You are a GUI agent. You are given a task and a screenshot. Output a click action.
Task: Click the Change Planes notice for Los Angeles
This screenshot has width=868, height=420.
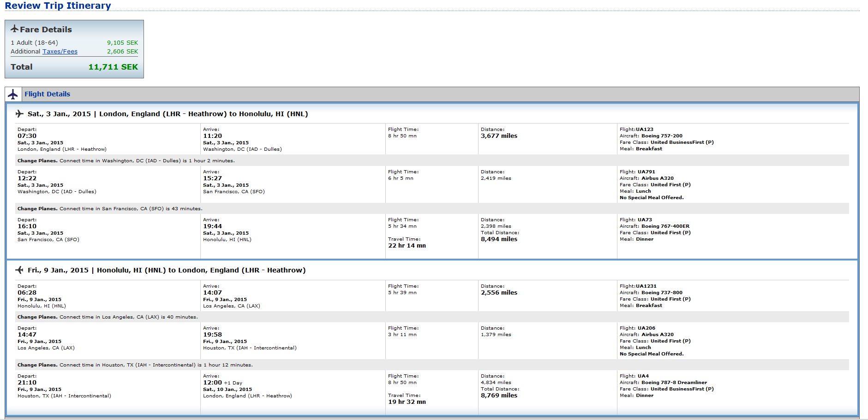108,317
